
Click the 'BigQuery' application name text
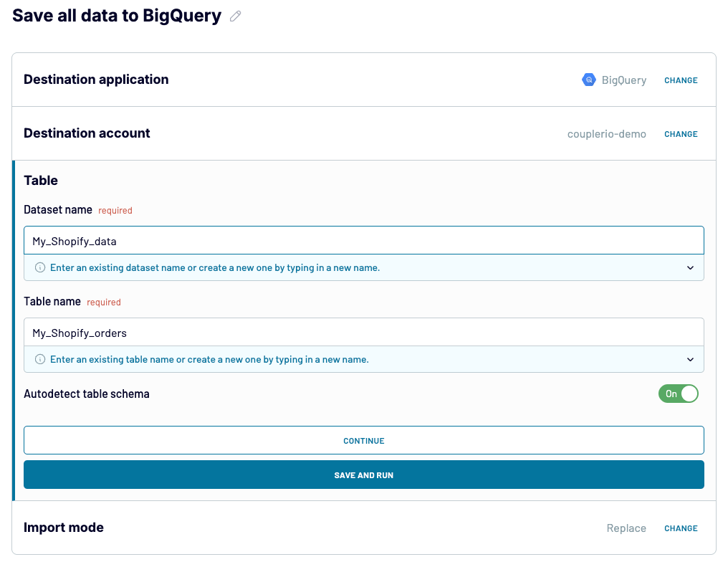click(623, 80)
